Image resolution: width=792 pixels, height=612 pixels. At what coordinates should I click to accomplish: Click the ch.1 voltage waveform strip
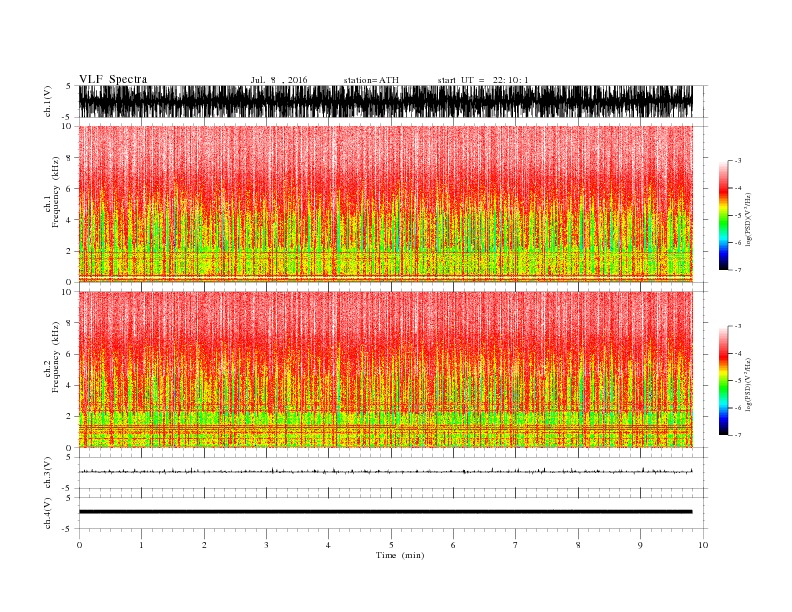385,101
